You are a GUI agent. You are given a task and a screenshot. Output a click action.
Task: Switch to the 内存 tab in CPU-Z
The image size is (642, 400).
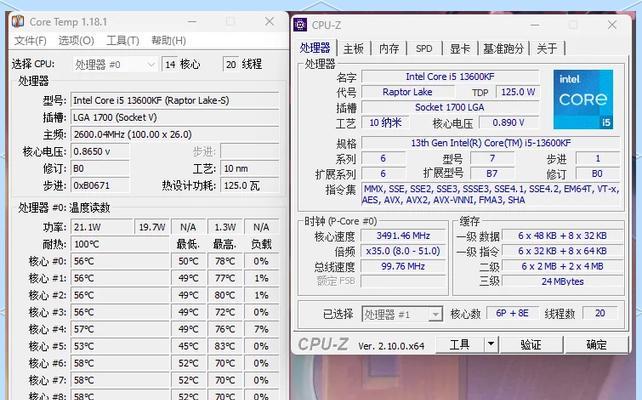[x=389, y=49]
